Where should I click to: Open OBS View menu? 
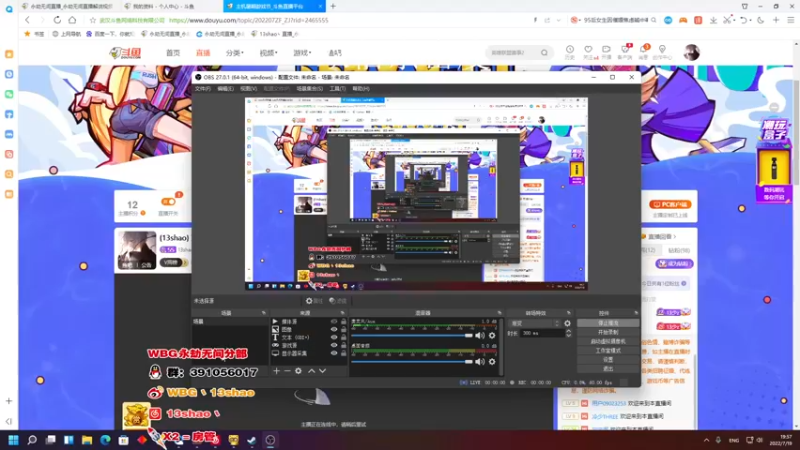(x=248, y=89)
